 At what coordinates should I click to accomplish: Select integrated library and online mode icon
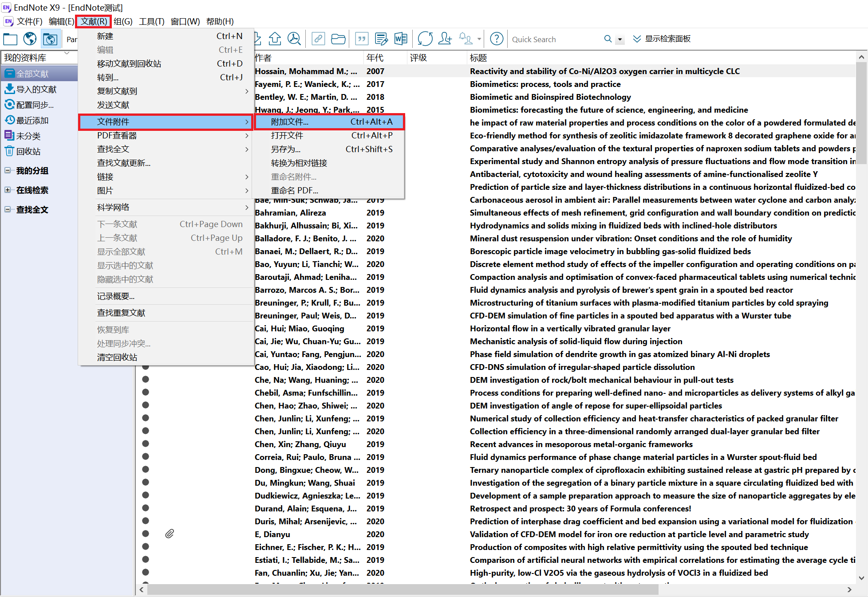tap(50, 39)
